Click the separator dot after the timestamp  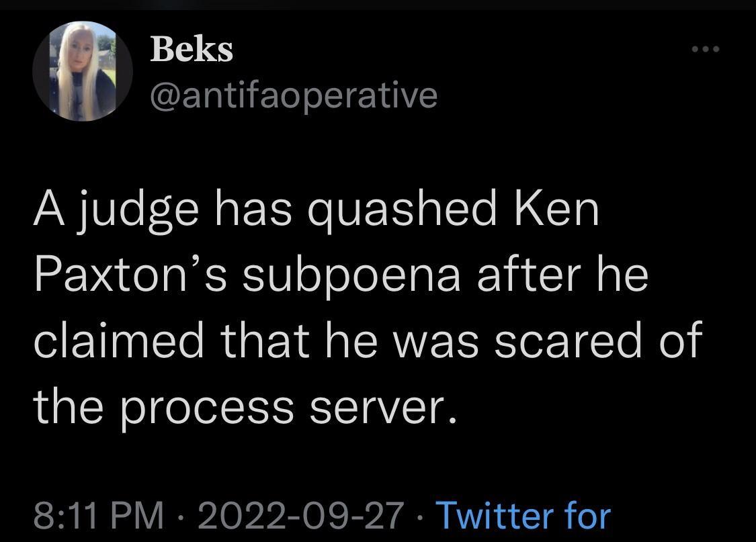[x=180, y=518]
